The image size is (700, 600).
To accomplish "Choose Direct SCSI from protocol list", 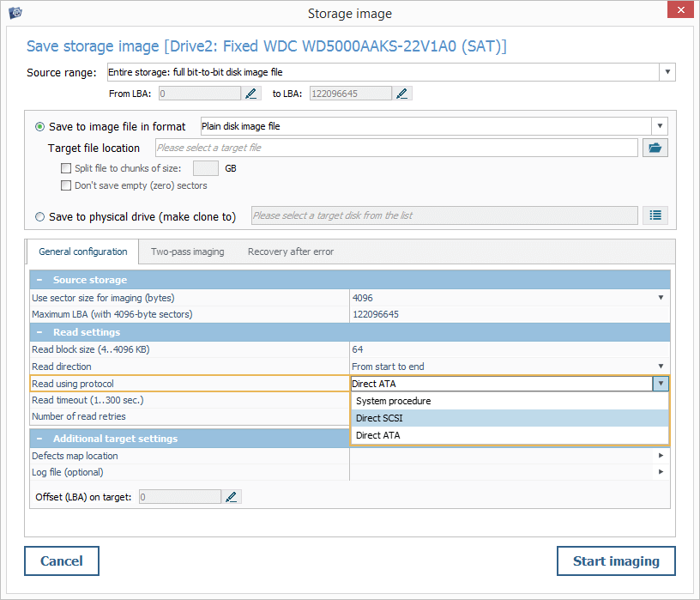I will (x=379, y=418).
